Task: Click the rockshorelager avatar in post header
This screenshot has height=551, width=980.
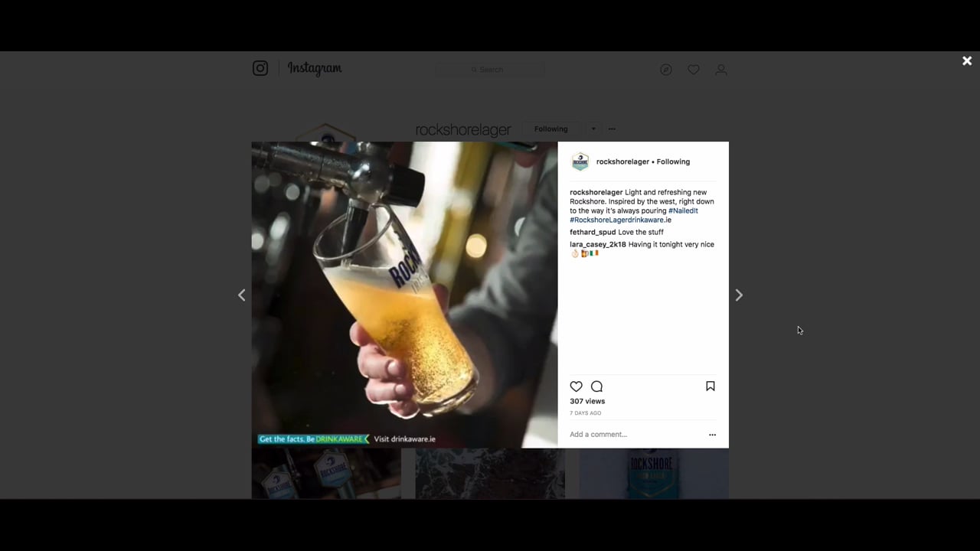Action: [x=580, y=161]
